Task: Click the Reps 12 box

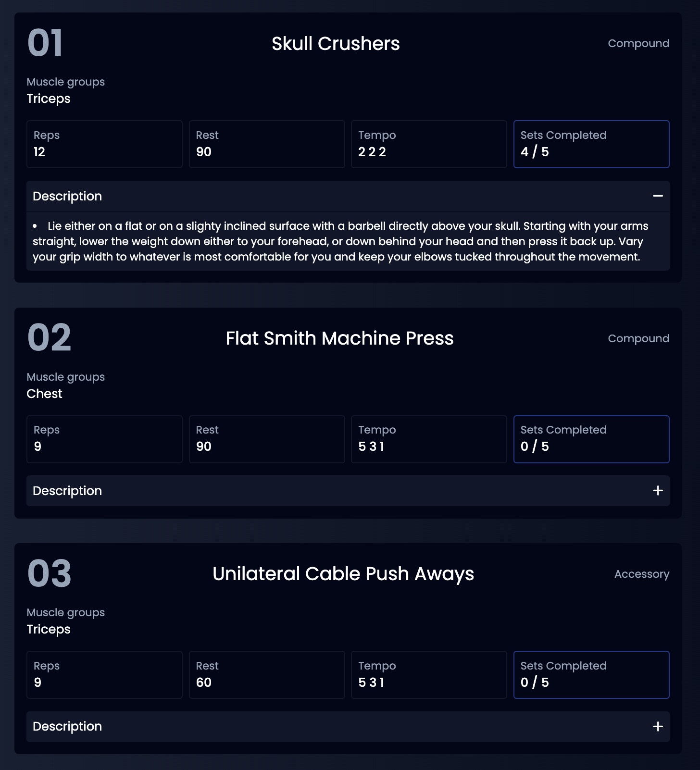Action: pos(104,144)
